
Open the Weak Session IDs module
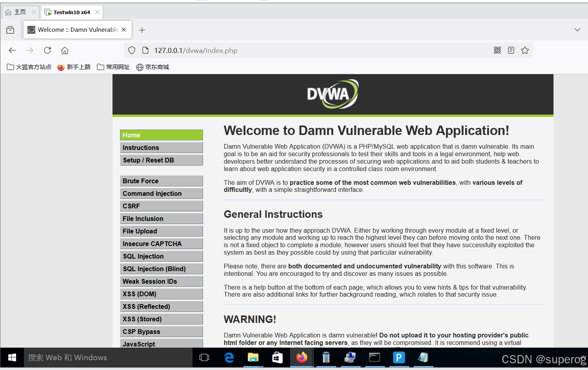(x=162, y=281)
